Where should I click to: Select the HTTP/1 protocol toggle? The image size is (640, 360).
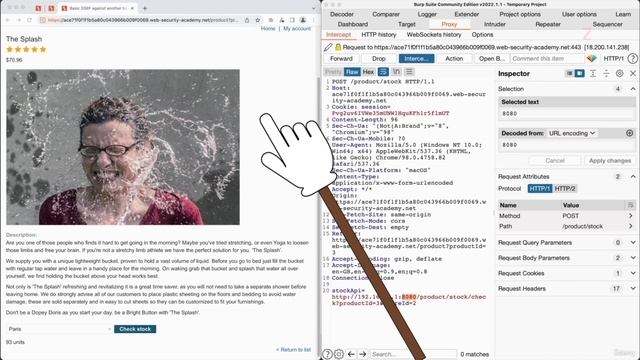[540, 189]
